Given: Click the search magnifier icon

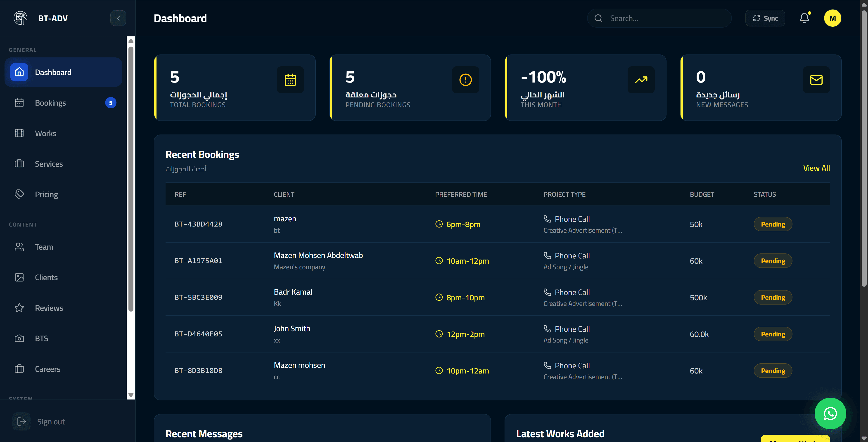Looking at the screenshot, I should pos(598,18).
